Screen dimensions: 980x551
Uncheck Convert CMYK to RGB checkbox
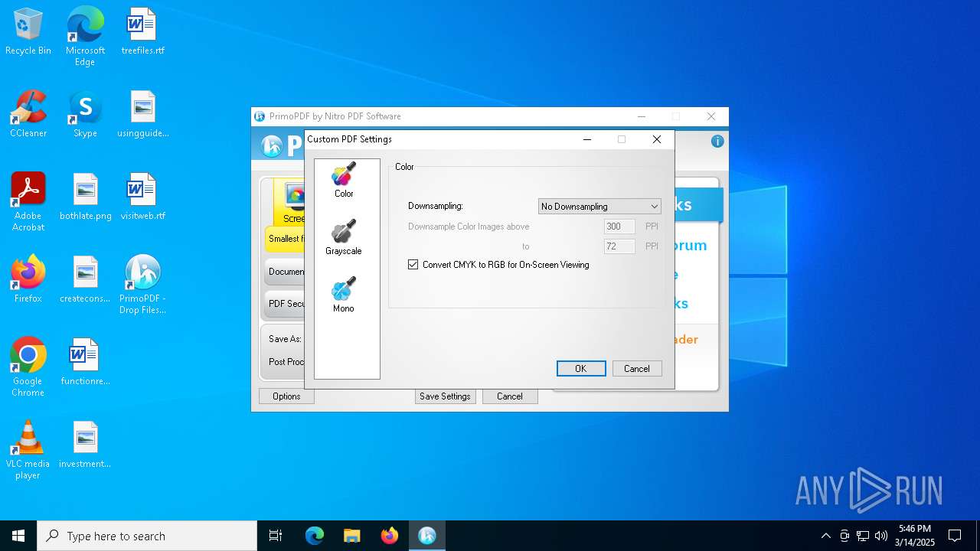[x=413, y=265]
